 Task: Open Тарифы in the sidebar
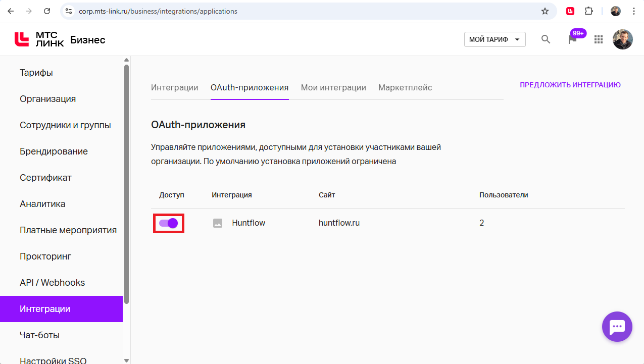click(61, 73)
